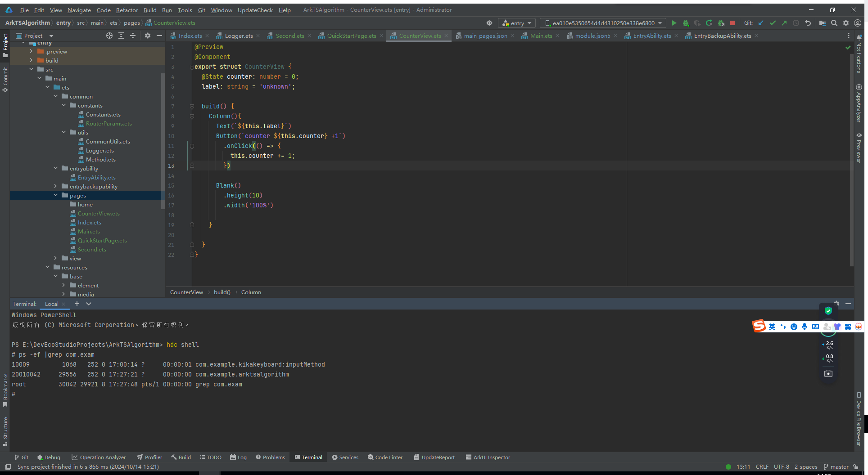Add new terminal session with plus icon

click(x=77, y=304)
